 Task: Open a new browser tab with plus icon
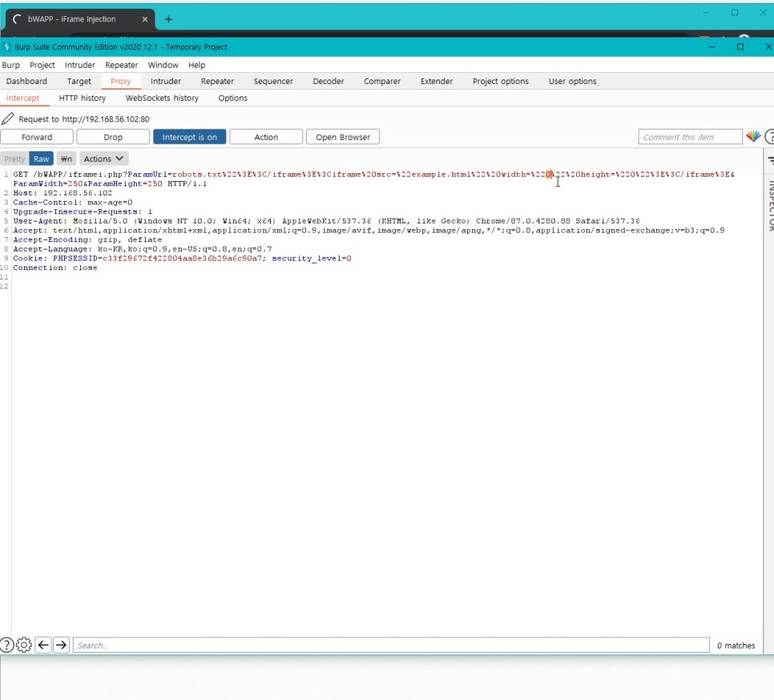[168, 19]
